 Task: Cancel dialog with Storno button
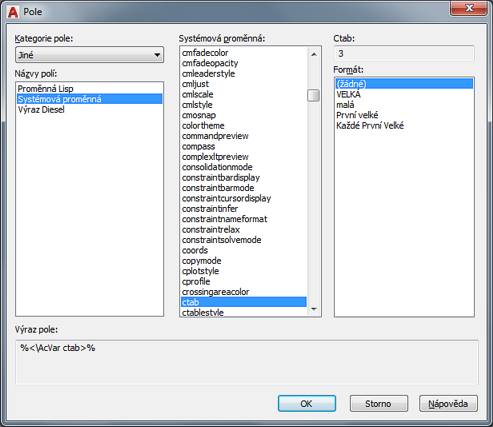[x=378, y=404]
